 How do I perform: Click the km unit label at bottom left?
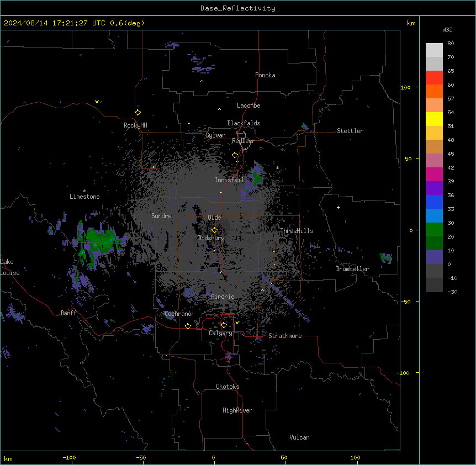[x=8, y=458]
